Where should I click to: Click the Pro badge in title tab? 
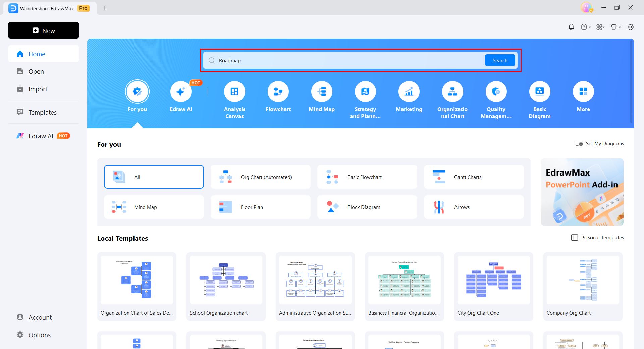pos(84,8)
